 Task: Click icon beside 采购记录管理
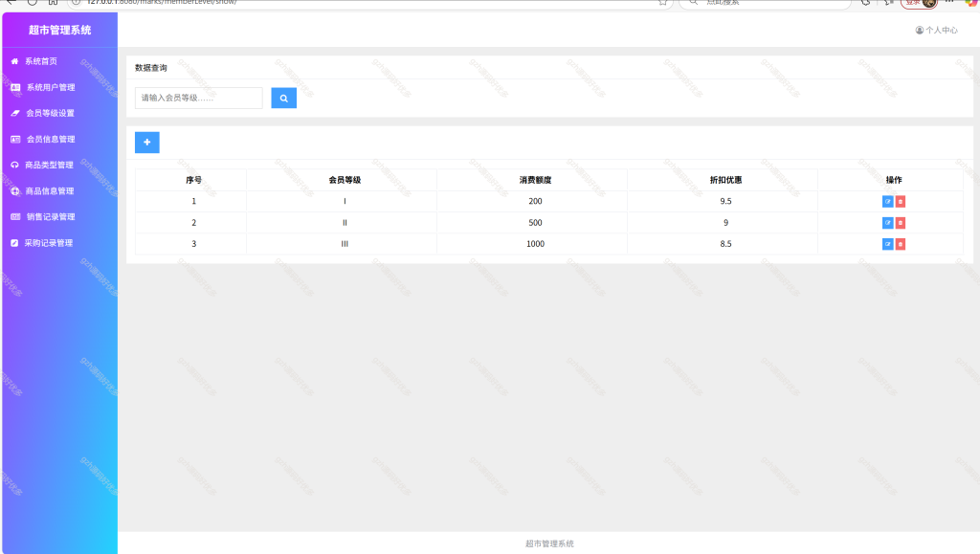(14, 243)
